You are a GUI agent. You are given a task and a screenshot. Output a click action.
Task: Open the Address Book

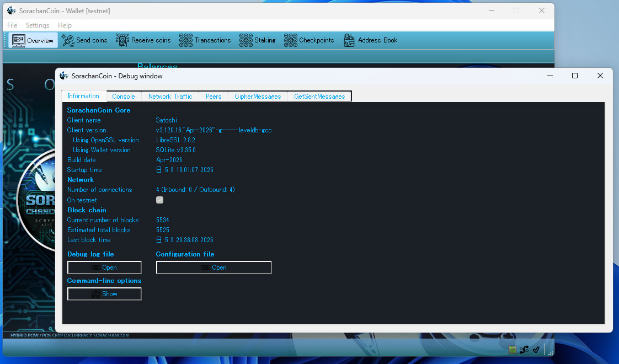pos(370,40)
